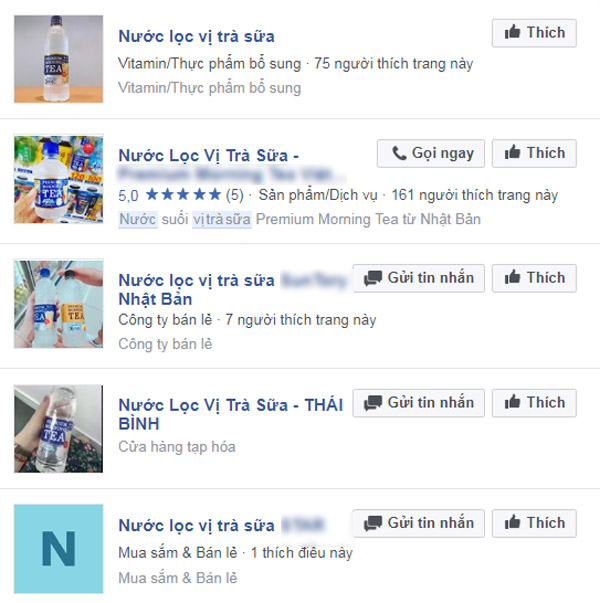Like the page with 161 likes
The image size is (600, 603).
coord(534,153)
